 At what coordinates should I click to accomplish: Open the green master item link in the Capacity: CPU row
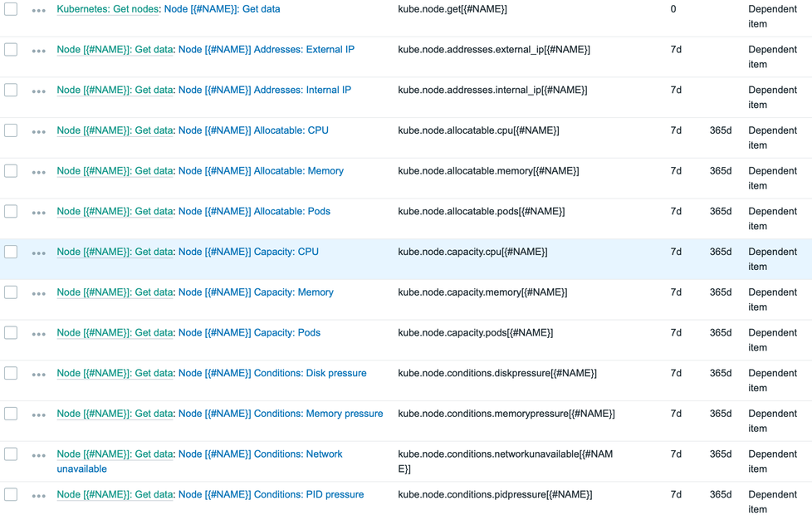point(115,251)
